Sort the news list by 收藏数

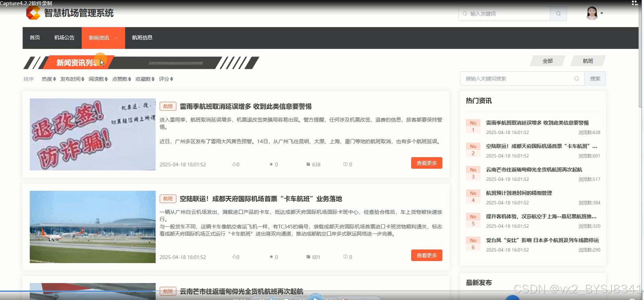point(145,79)
